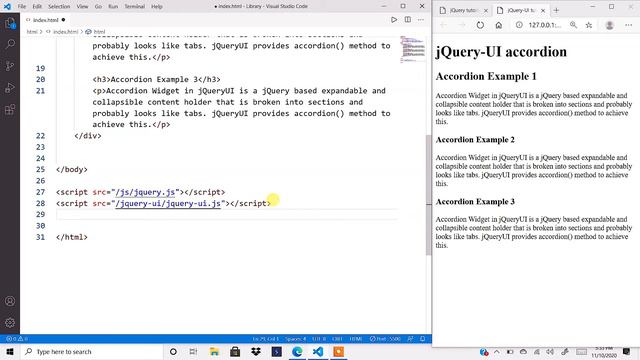Open the Help menu
Viewport: 640px width, 360px height.
tap(157, 7)
